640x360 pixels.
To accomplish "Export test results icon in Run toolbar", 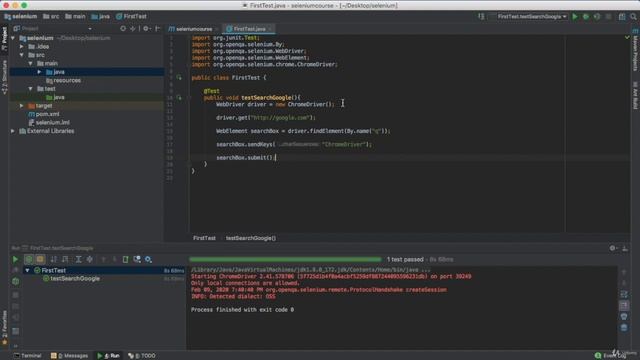I will click(125, 259).
